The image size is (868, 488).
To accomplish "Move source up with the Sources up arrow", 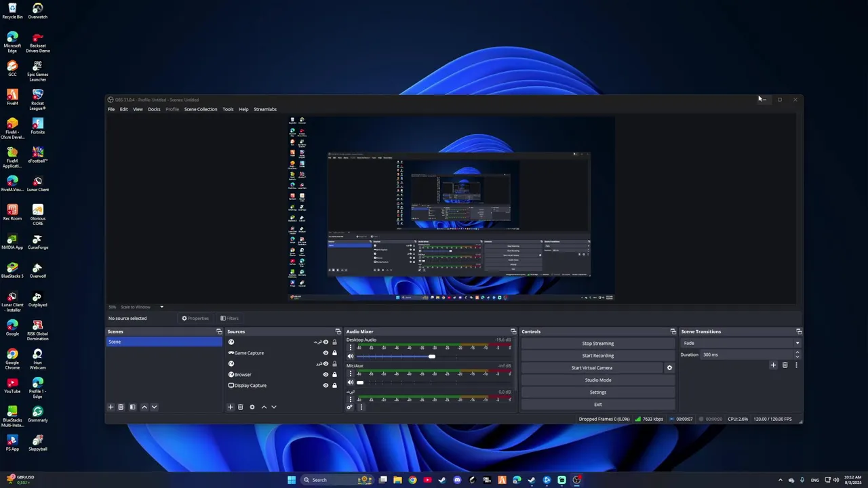I will tap(264, 407).
